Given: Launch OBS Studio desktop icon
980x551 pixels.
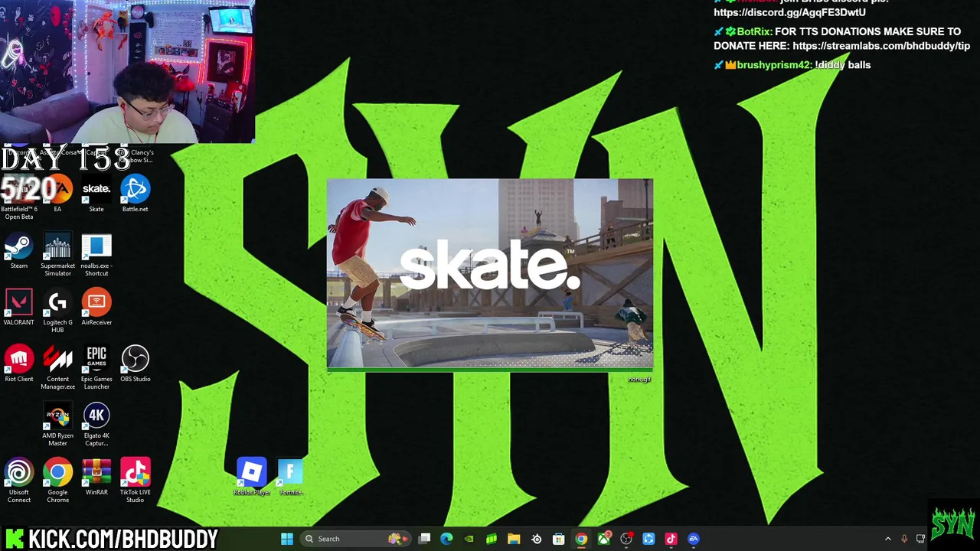Looking at the screenshot, I should click(135, 364).
